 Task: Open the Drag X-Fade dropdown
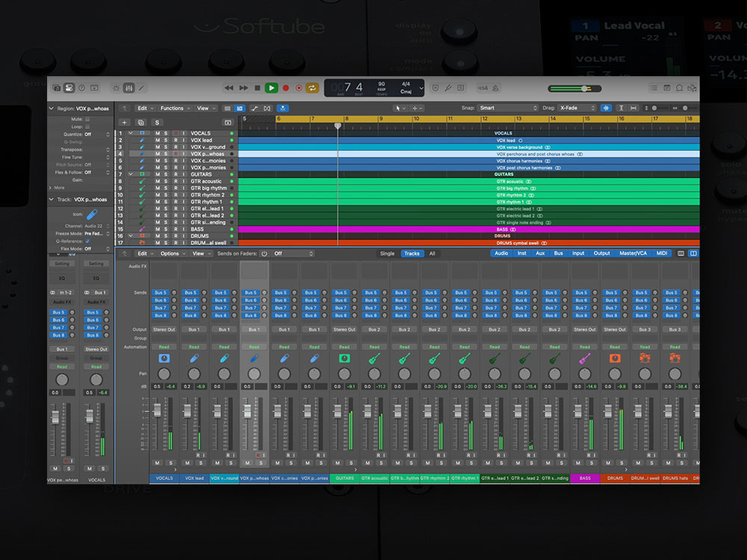click(x=577, y=108)
